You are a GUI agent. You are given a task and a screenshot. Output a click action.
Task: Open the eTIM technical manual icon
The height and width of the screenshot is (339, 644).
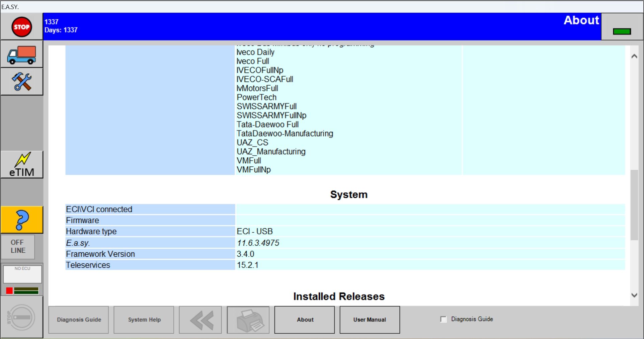pyautogui.click(x=22, y=164)
